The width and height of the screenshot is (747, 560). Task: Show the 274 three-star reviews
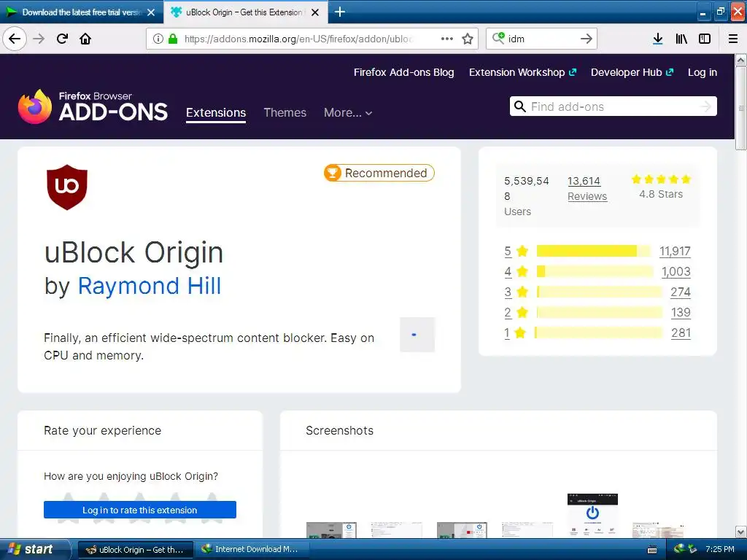681,292
